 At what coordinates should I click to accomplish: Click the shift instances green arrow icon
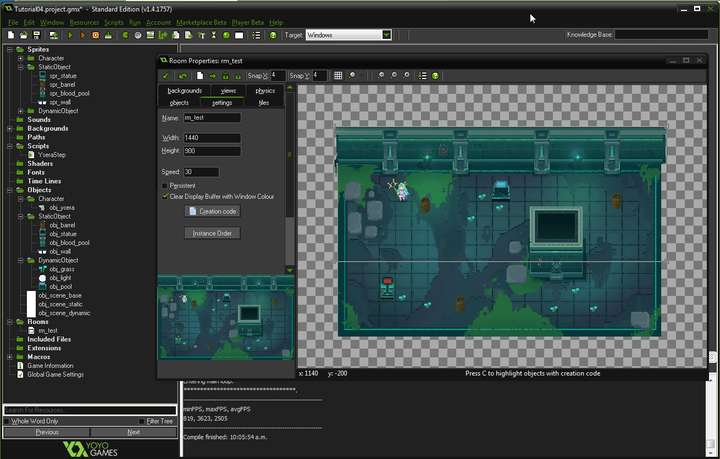coord(213,76)
